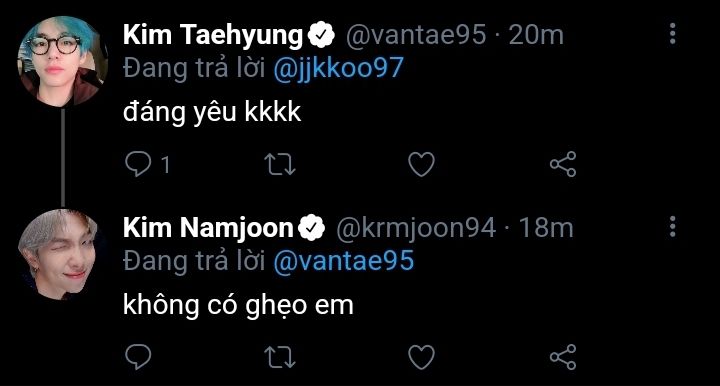The image size is (720, 386).
Task: Retweet Kim Namjoon's "không có ghẹo em" tweet
Action: click(280, 357)
